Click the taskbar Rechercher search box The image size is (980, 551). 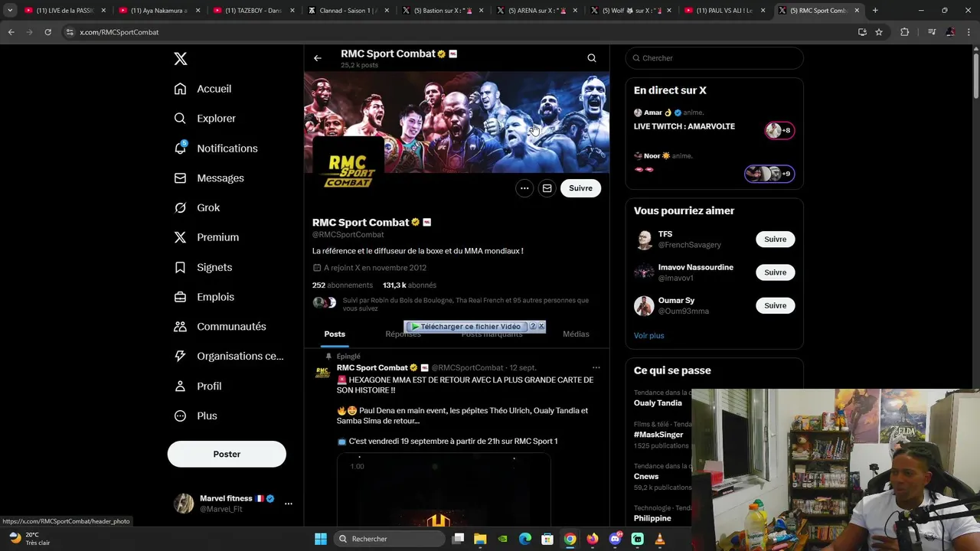coord(390,539)
